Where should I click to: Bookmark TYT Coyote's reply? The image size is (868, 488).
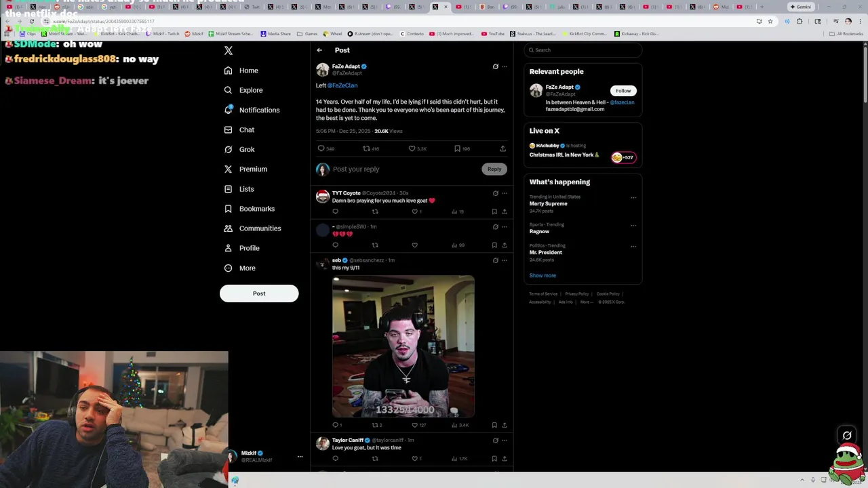(494, 211)
